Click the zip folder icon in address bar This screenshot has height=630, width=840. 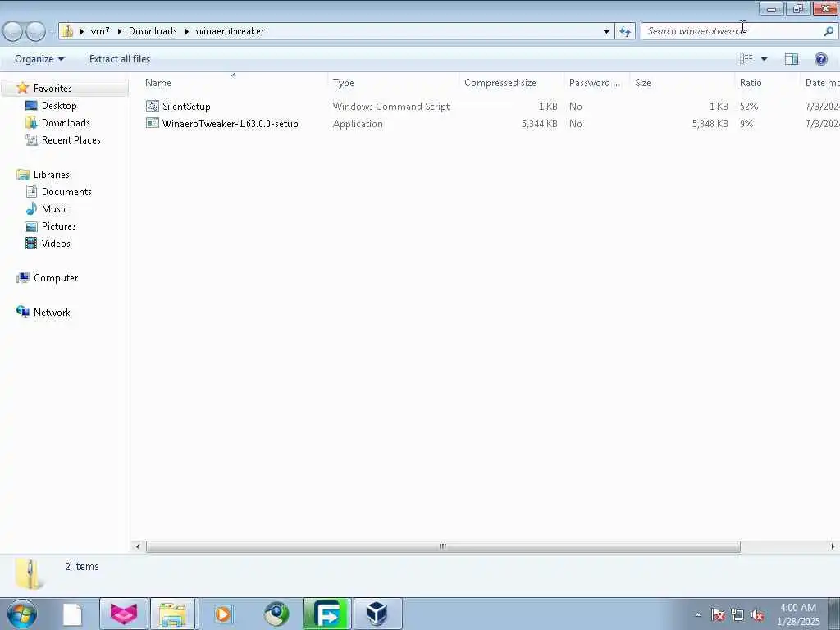coord(67,31)
